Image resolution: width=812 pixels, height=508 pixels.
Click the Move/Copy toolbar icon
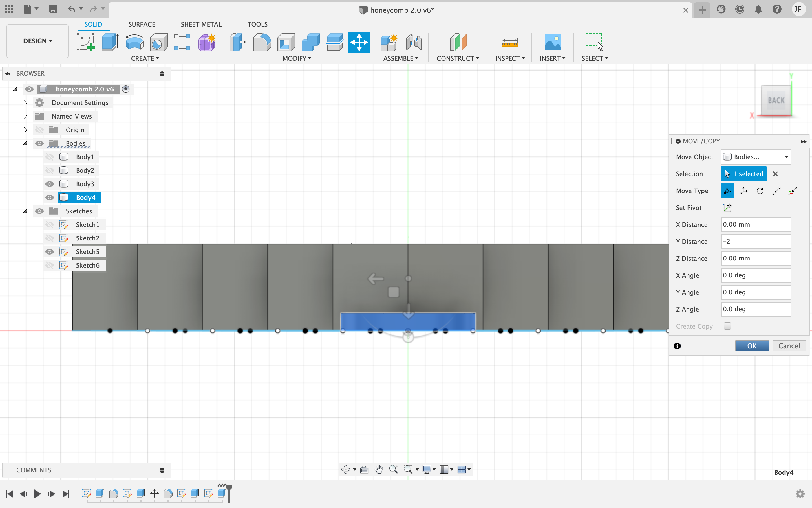tap(359, 42)
